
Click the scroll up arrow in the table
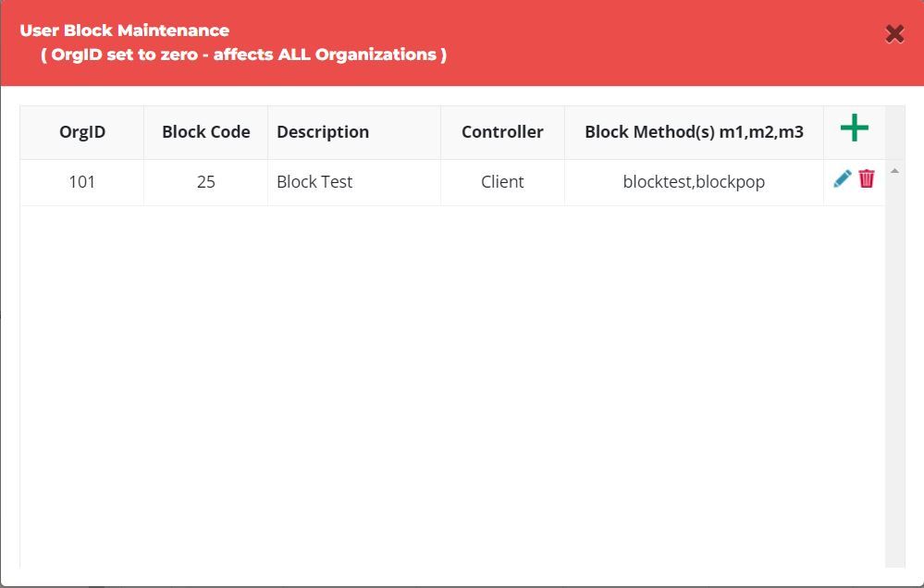[x=894, y=171]
